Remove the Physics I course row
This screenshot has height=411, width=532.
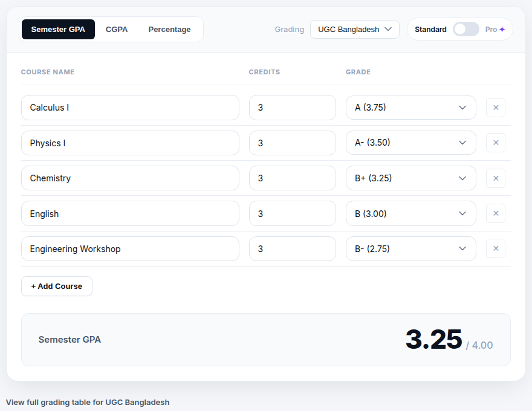[496, 143]
